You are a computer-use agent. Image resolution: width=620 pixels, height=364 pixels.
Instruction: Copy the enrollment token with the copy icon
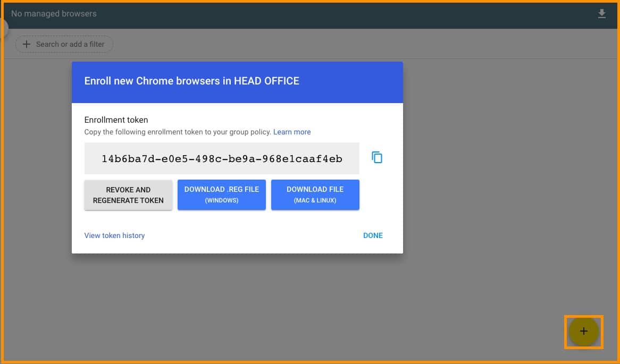pos(377,158)
